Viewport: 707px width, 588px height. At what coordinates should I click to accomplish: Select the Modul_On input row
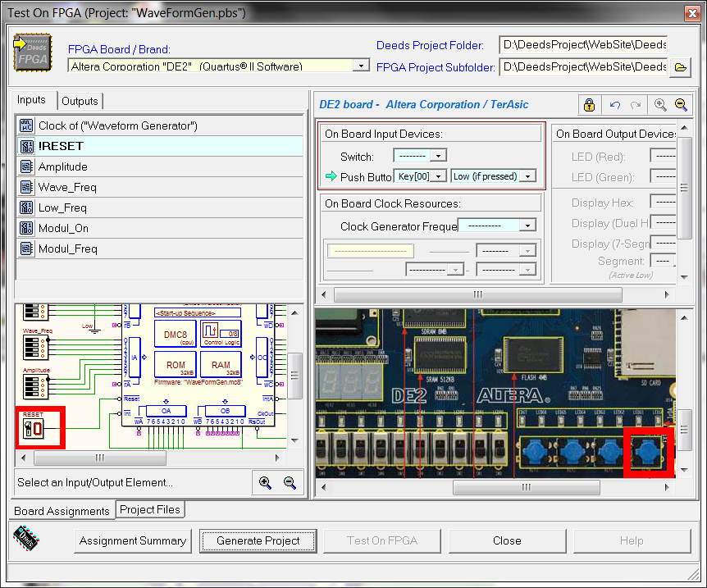(x=160, y=228)
